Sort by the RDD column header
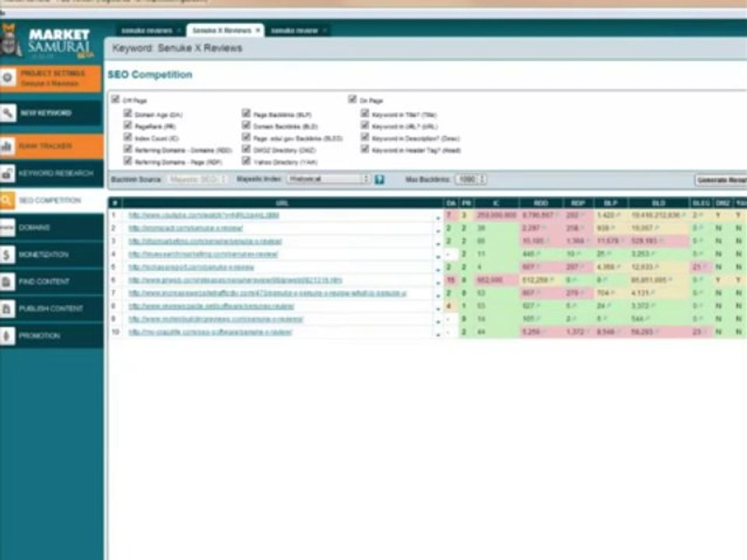This screenshot has width=747, height=560. (x=542, y=203)
